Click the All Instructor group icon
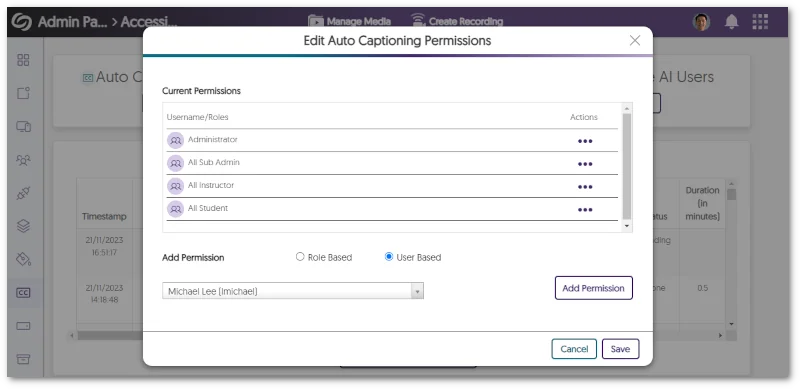The width and height of the screenshot is (800, 389). pyautogui.click(x=175, y=186)
